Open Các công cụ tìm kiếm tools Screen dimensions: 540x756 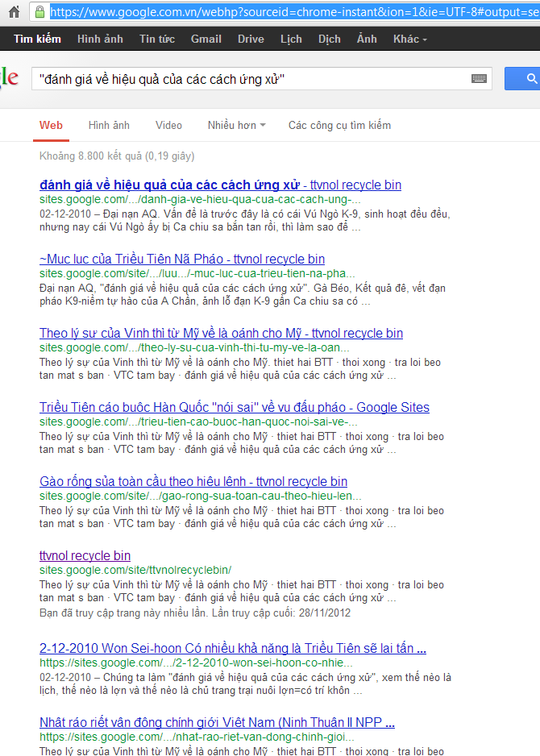pos(339,126)
